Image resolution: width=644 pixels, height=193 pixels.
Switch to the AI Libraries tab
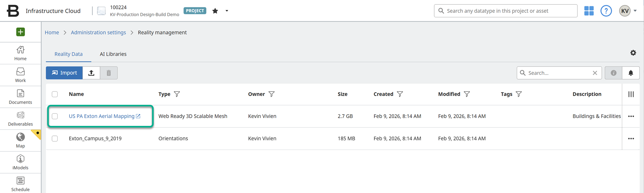113,54
